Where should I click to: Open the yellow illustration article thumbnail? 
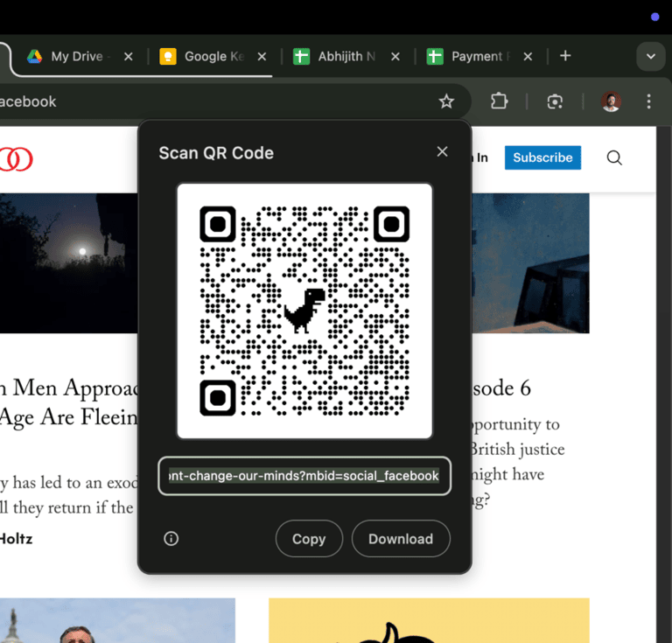(x=429, y=620)
